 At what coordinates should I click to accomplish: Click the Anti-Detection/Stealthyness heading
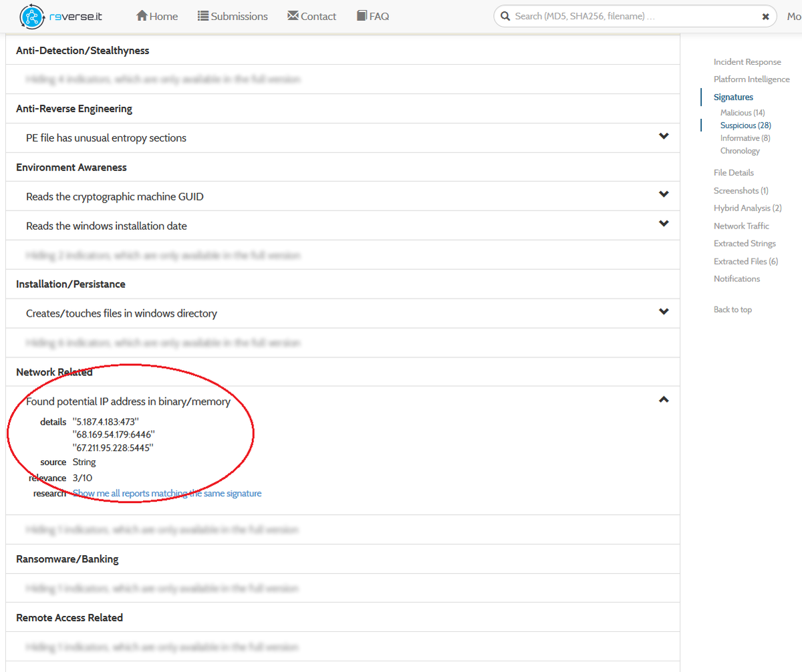coord(83,50)
